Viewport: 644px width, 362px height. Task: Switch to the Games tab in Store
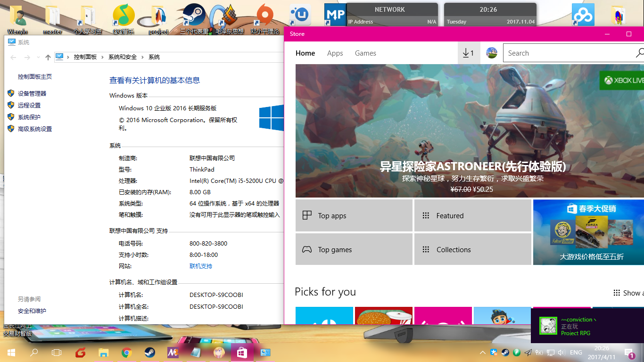tap(365, 53)
